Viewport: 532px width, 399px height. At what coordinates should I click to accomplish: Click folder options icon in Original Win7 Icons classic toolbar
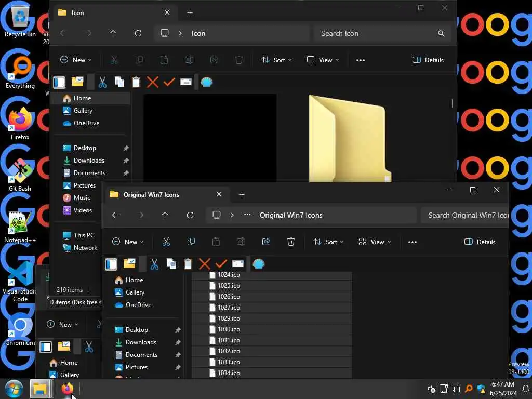129,263
